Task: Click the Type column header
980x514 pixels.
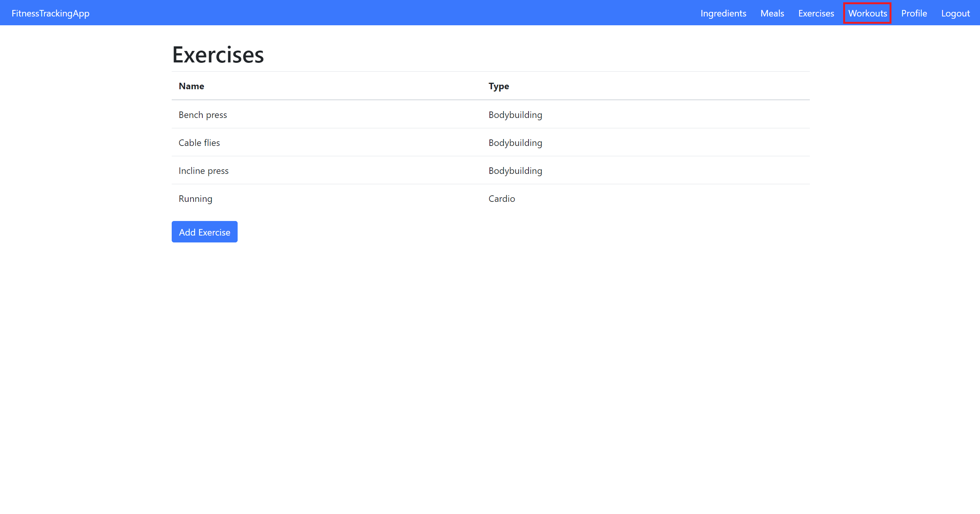Action: 499,86
